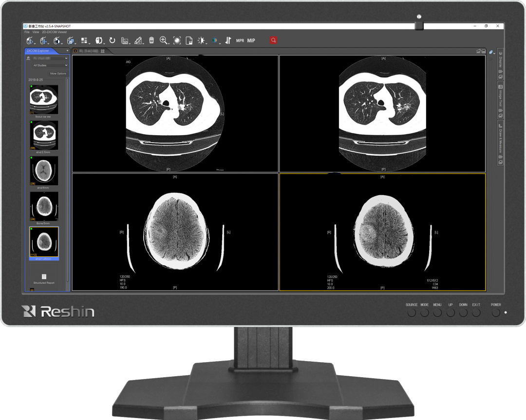Click the lens/fit-to-window icon
The height and width of the screenshot is (420, 526).
pos(177,40)
